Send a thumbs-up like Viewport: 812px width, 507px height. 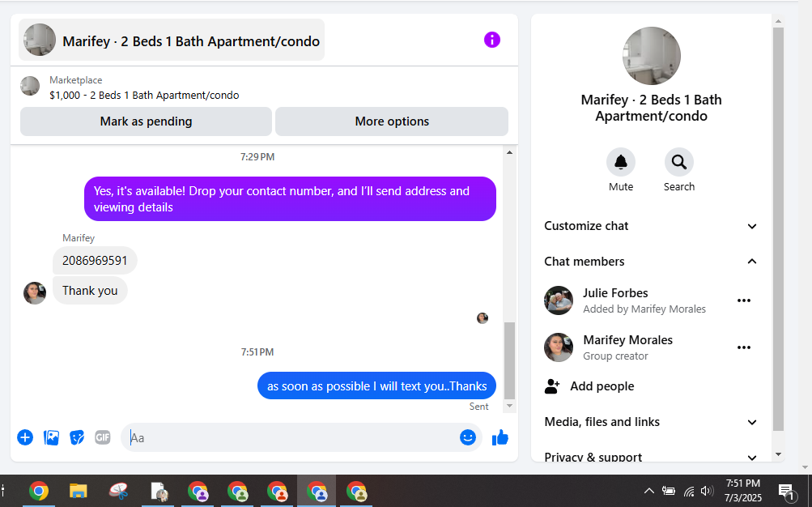point(500,437)
